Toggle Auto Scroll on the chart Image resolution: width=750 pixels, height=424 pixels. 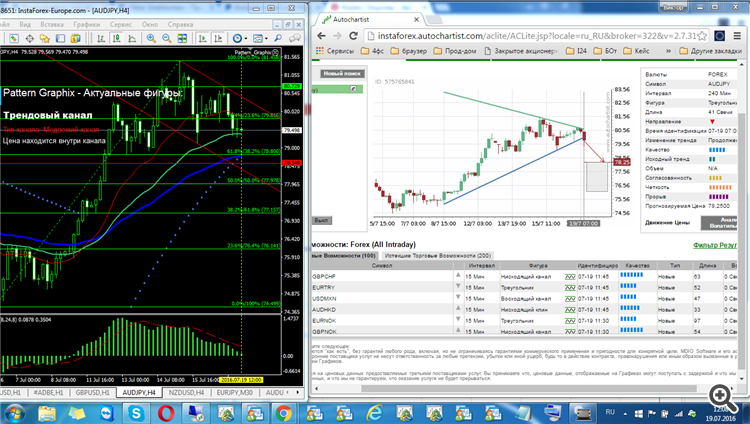pos(203,38)
